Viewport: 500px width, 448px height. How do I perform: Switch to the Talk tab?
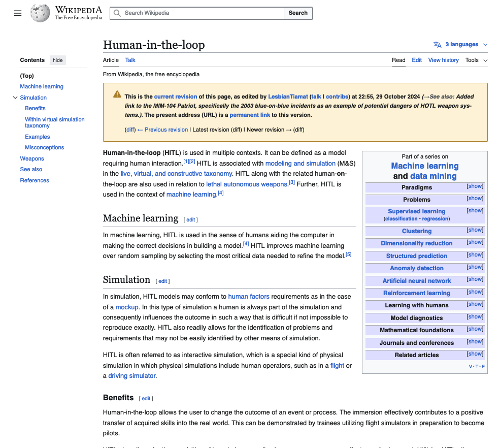130,60
